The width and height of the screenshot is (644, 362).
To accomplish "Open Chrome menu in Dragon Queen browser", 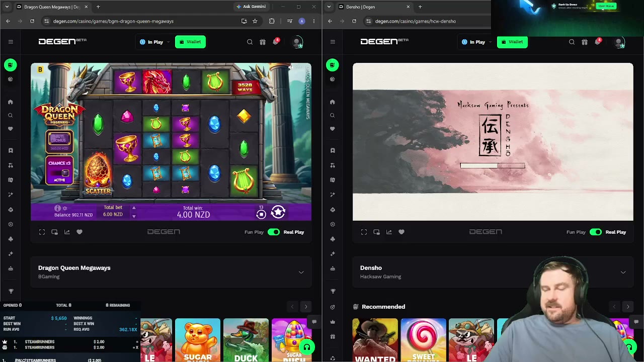I will coord(314,21).
